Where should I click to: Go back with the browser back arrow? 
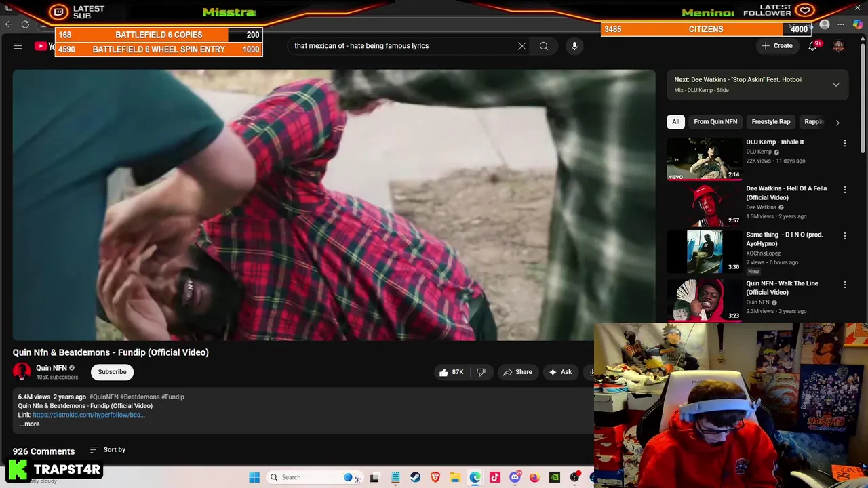click(x=8, y=24)
